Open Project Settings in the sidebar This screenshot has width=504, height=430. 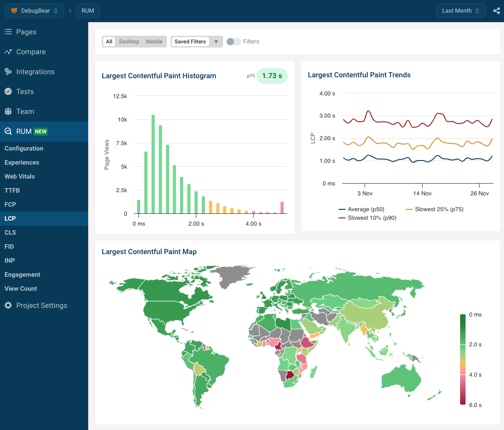coord(44,305)
